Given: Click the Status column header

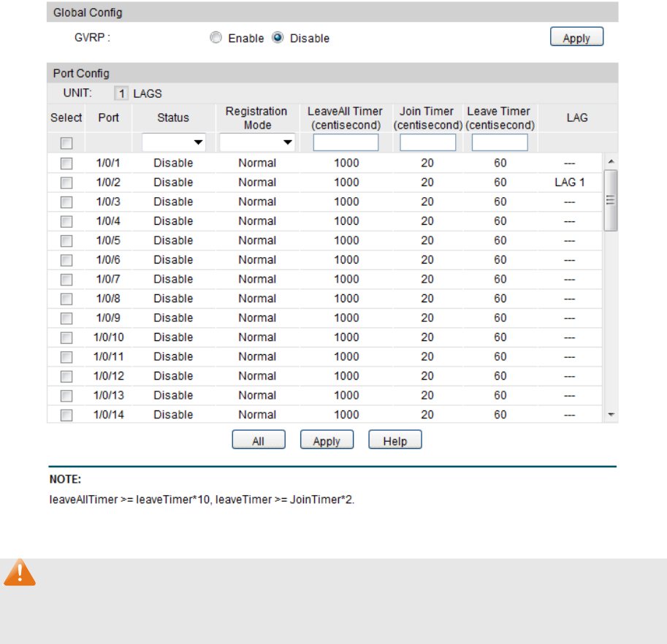Looking at the screenshot, I should [x=173, y=118].
